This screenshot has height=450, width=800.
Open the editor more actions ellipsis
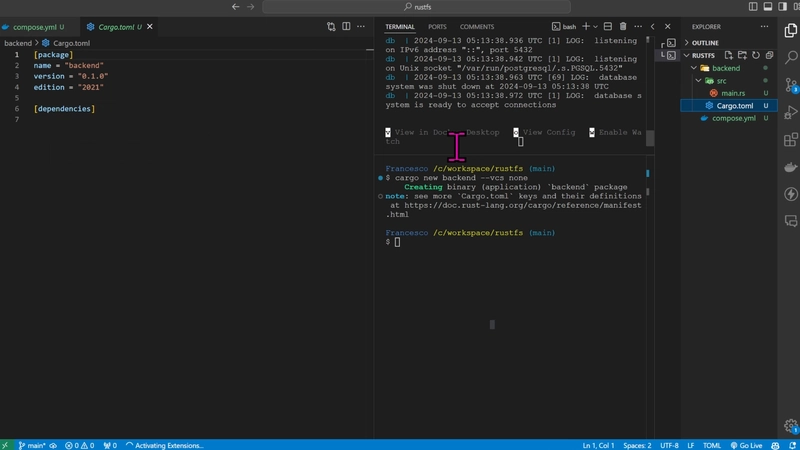[x=361, y=27]
